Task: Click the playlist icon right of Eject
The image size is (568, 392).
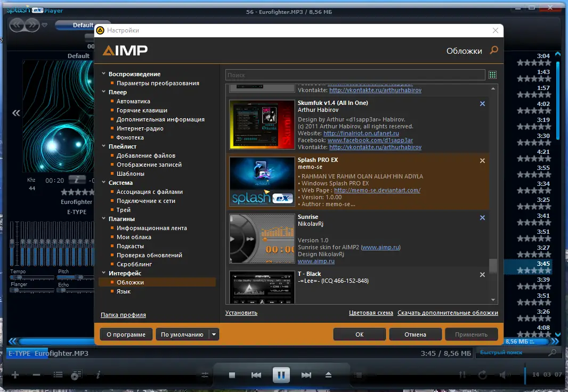Action: pos(358,375)
